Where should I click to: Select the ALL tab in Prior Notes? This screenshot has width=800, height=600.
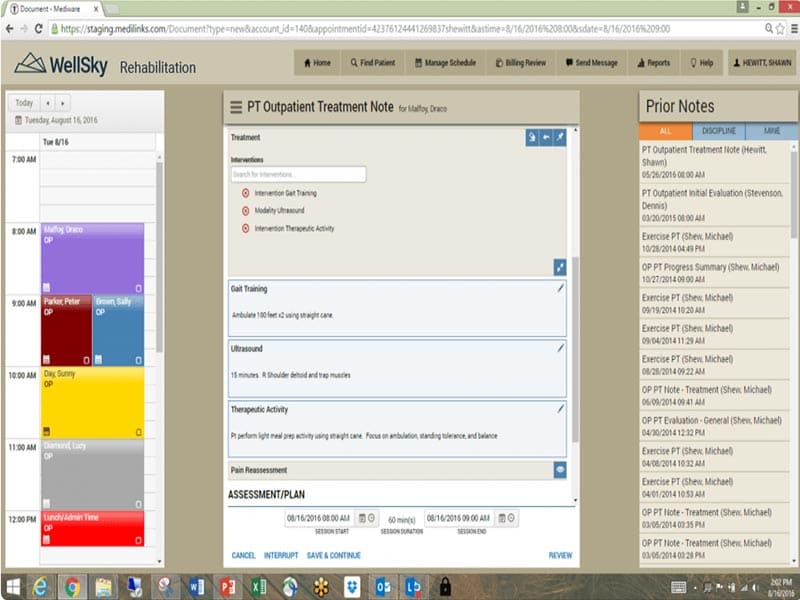point(665,131)
